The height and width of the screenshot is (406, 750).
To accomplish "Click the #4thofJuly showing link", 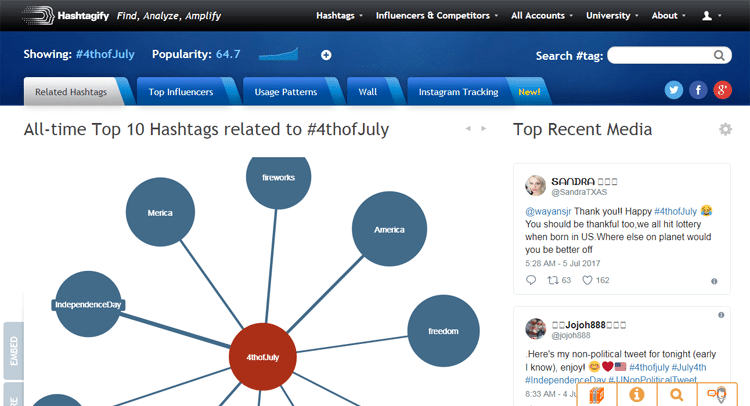I will (105, 54).
